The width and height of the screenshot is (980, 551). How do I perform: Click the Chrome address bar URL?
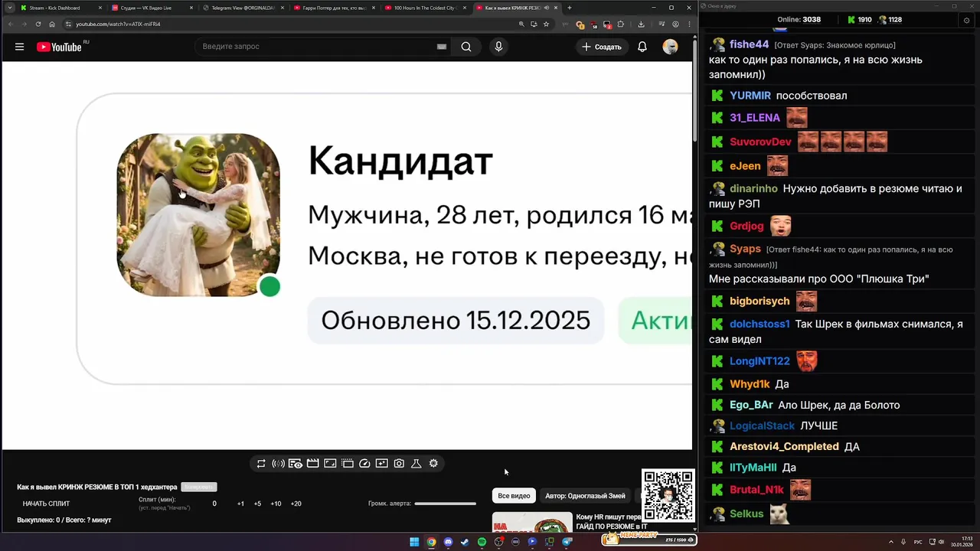pyautogui.click(x=118, y=24)
